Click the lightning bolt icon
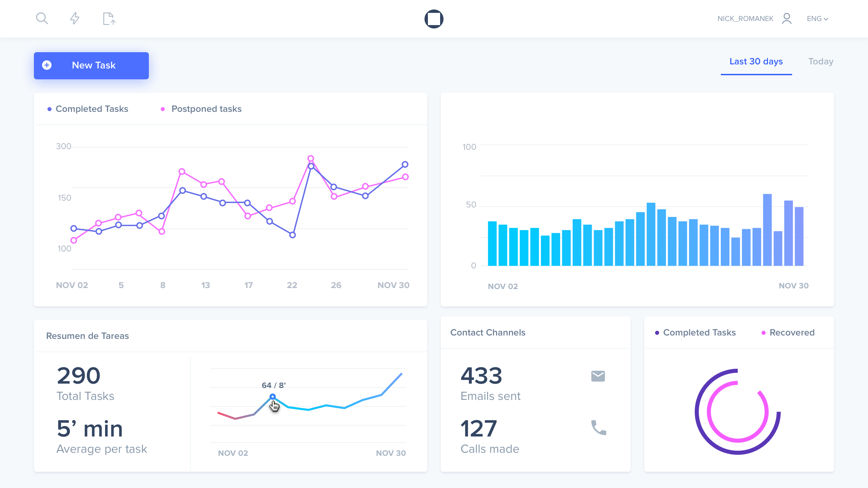The height and width of the screenshot is (488, 868). point(75,18)
